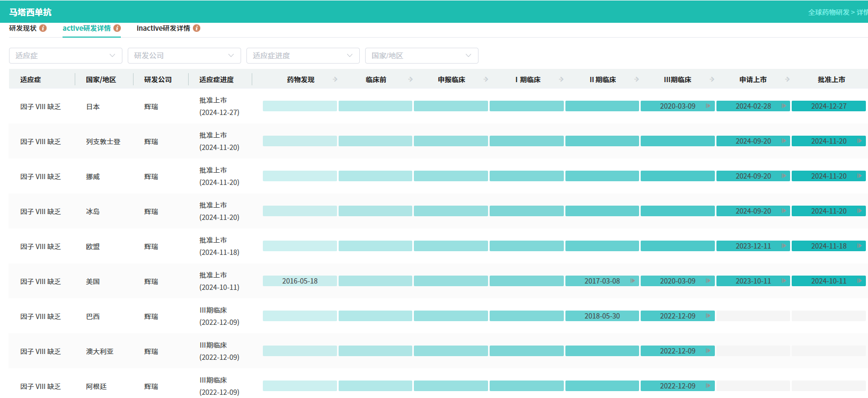Click the info icon next to 研发现状
The height and width of the screenshot is (398, 868).
[x=43, y=28]
